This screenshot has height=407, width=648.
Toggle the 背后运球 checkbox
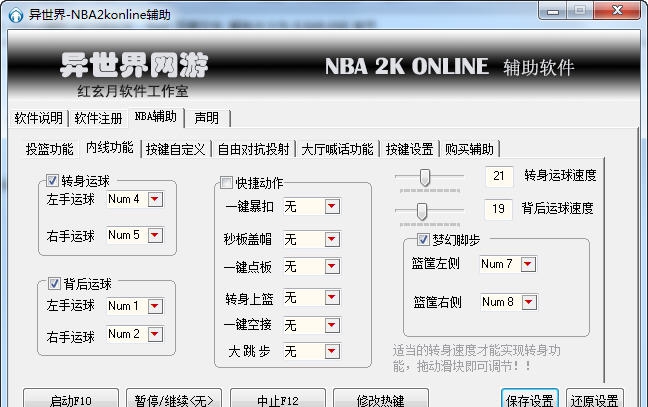(54, 283)
